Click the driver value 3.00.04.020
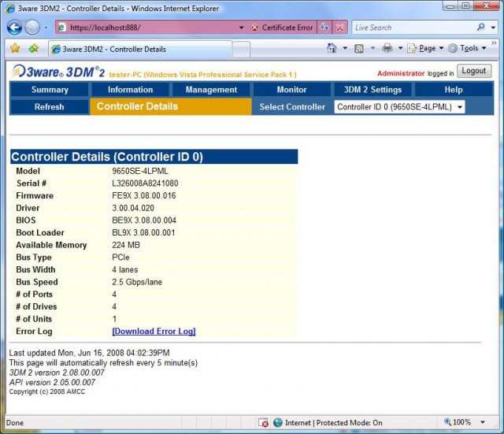Viewport: 504px width, 434px height. pos(133,208)
